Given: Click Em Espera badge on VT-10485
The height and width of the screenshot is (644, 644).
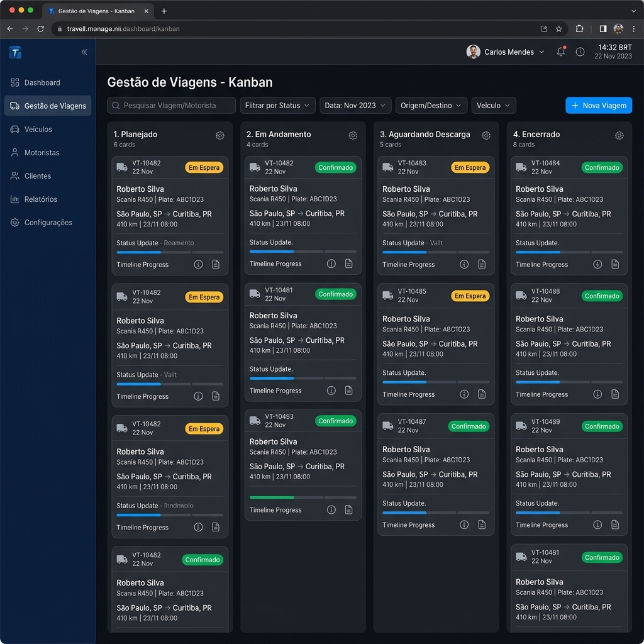Looking at the screenshot, I should [470, 296].
